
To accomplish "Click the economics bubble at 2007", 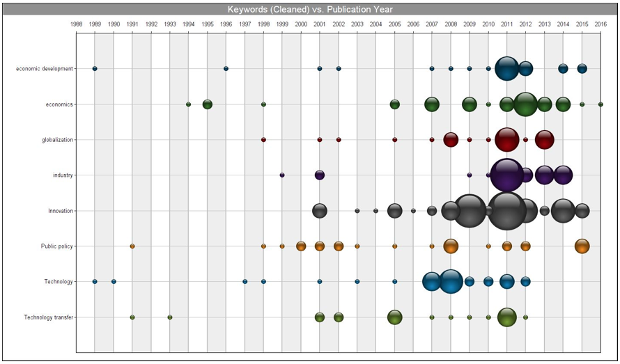I will coord(432,104).
